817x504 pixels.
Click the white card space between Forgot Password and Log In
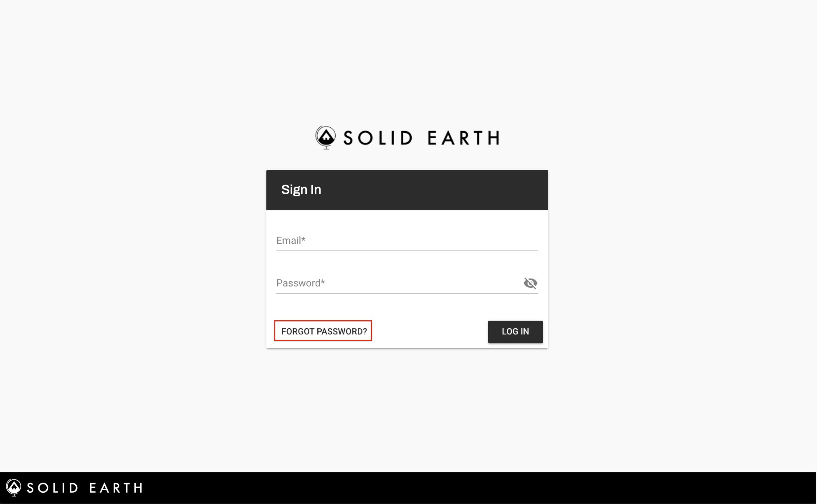click(x=430, y=332)
